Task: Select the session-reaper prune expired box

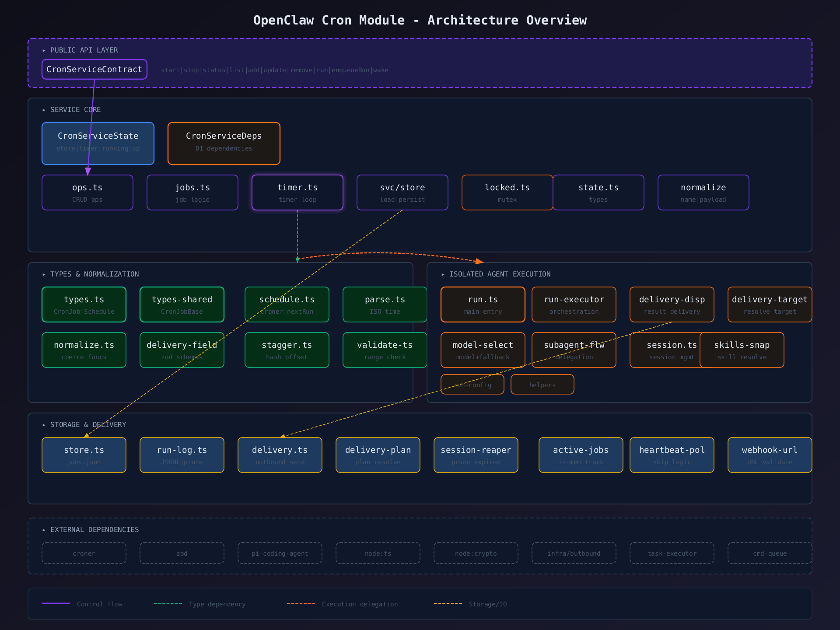Action: (x=476, y=455)
